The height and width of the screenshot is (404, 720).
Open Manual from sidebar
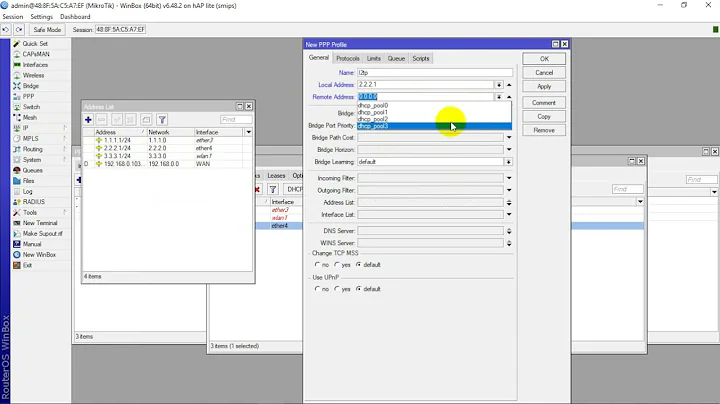tap(32, 244)
